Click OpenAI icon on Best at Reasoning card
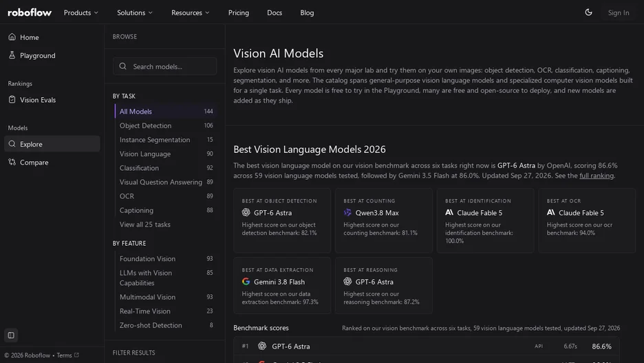Viewport: 644px width, 363px height. click(347, 282)
